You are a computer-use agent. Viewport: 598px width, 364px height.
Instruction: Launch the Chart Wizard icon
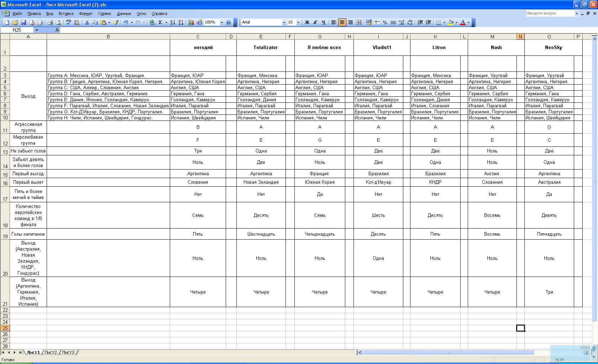(191, 22)
